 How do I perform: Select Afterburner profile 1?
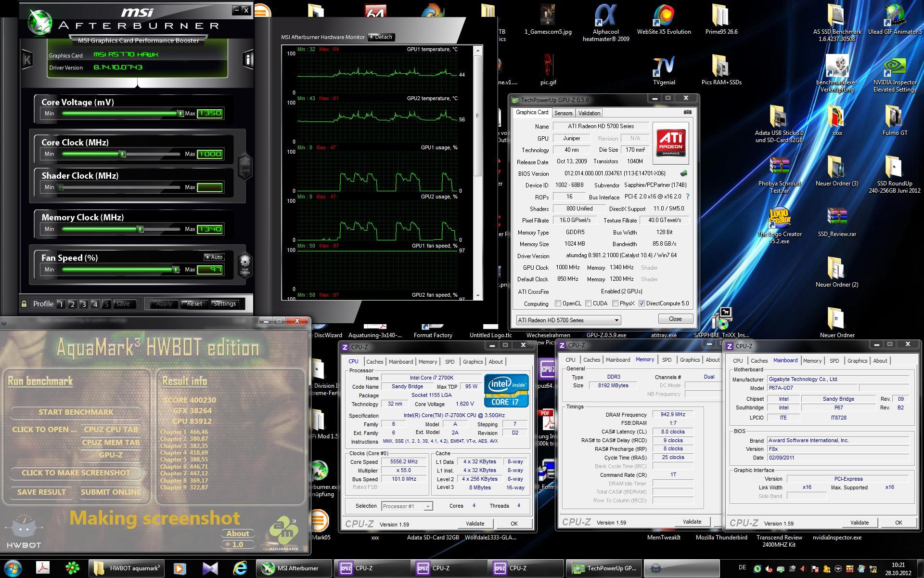(x=61, y=304)
